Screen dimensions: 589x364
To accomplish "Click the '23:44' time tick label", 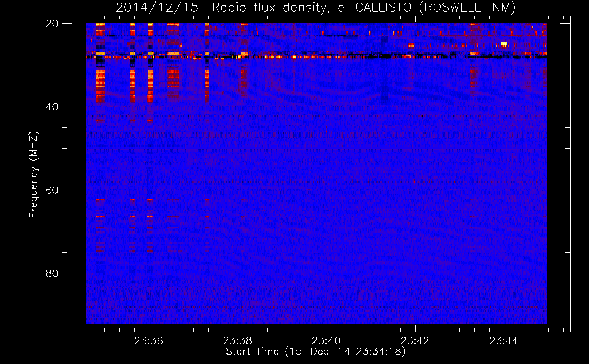I will click(x=504, y=341).
